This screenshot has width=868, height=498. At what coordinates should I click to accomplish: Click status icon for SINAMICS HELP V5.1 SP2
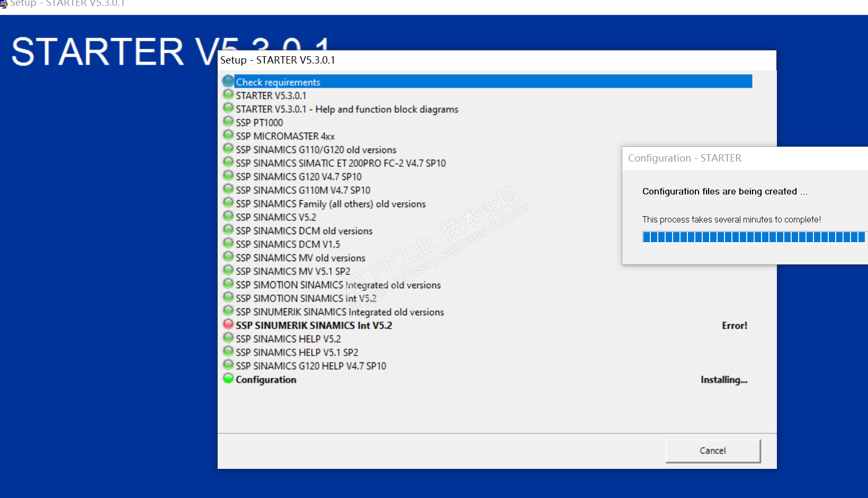[x=228, y=351]
